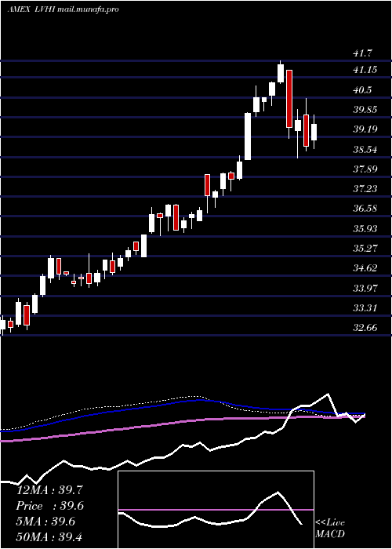Click the 39.85 price axis label
Screen dimensions: 392x549
coord(365,110)
